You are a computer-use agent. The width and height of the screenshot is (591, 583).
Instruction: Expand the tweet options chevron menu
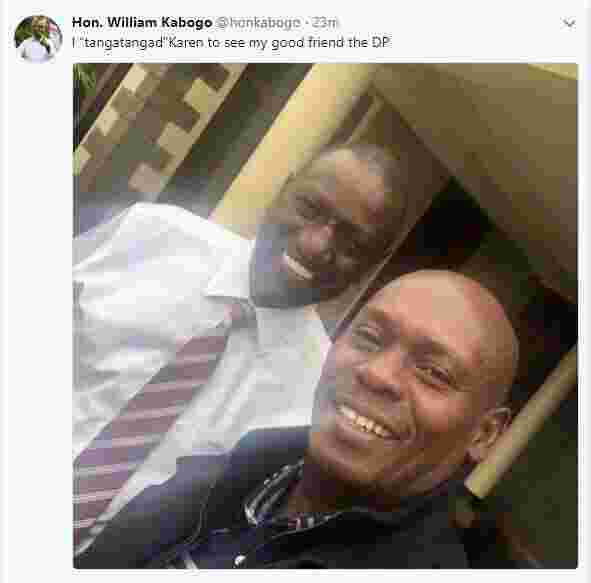(568, 23)
